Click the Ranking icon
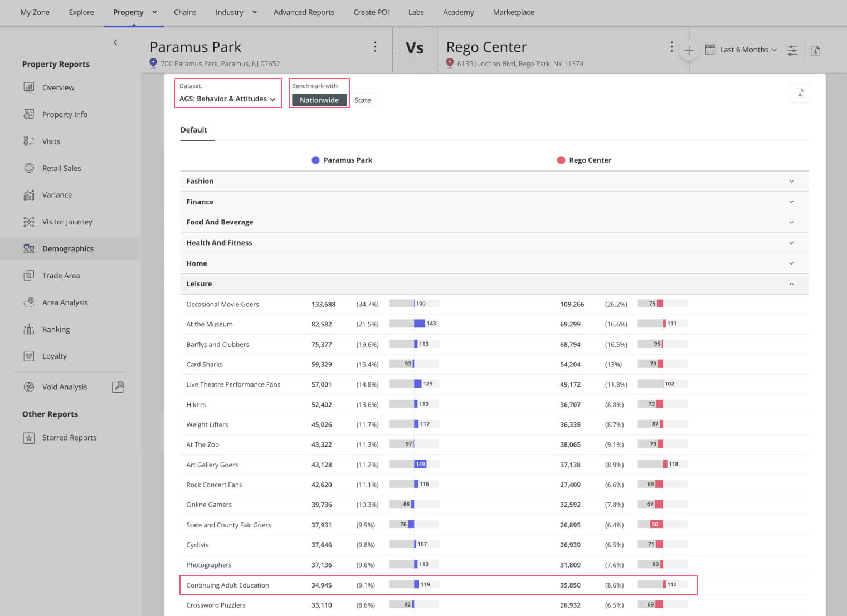 click(x=29, y=329)
